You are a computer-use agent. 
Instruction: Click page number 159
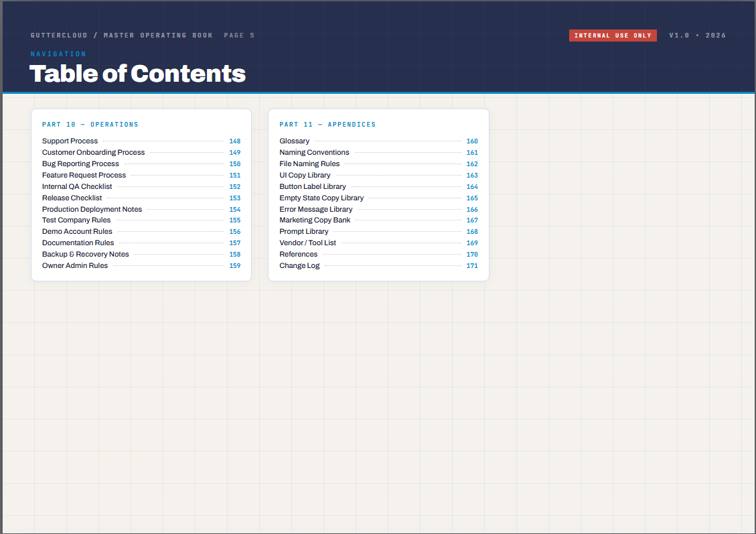pyautogui.click(x=235, y=266)
